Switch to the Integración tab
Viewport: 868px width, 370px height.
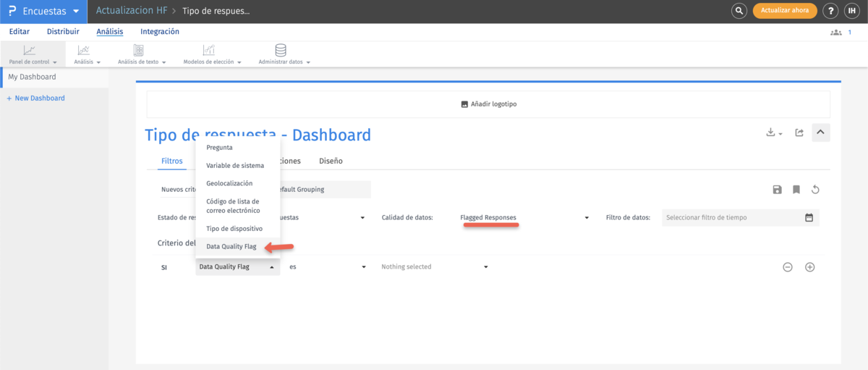[x=160, y=32]
